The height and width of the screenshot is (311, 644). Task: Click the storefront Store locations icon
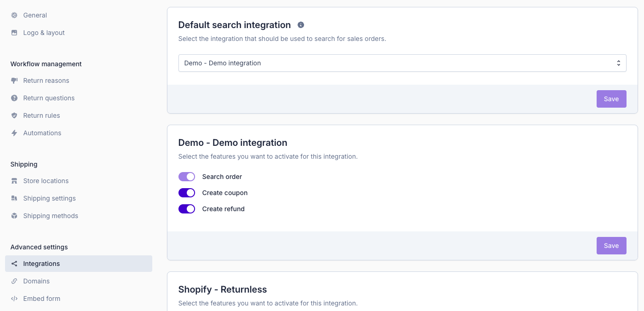point(14,181)
